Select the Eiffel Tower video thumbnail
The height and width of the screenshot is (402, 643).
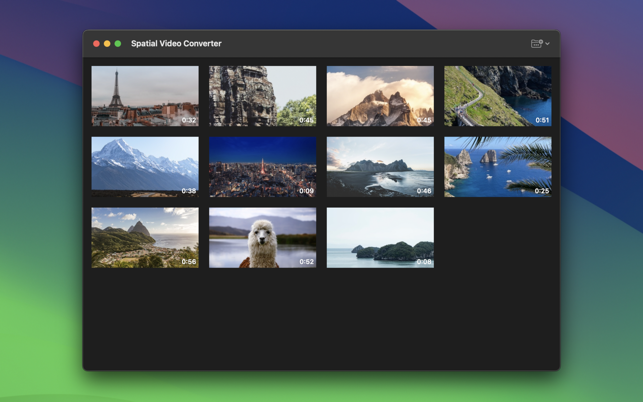pyautogui.click(x=145, y=96)
